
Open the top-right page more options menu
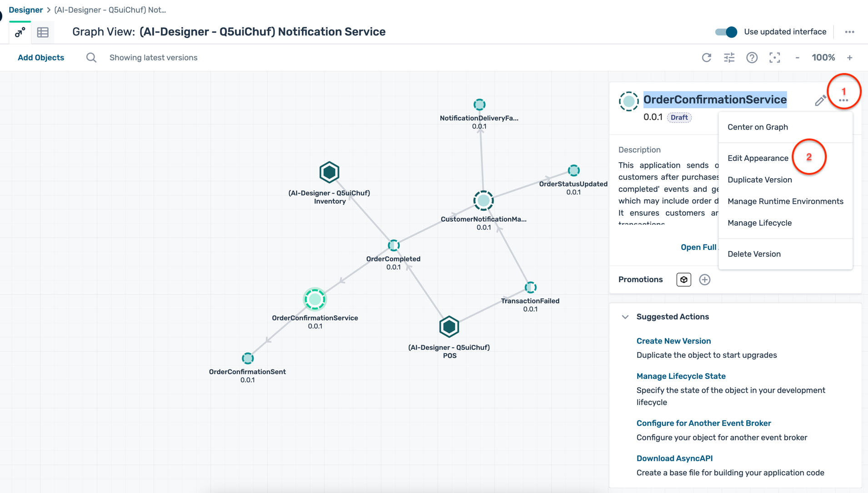tap(849, 32)
